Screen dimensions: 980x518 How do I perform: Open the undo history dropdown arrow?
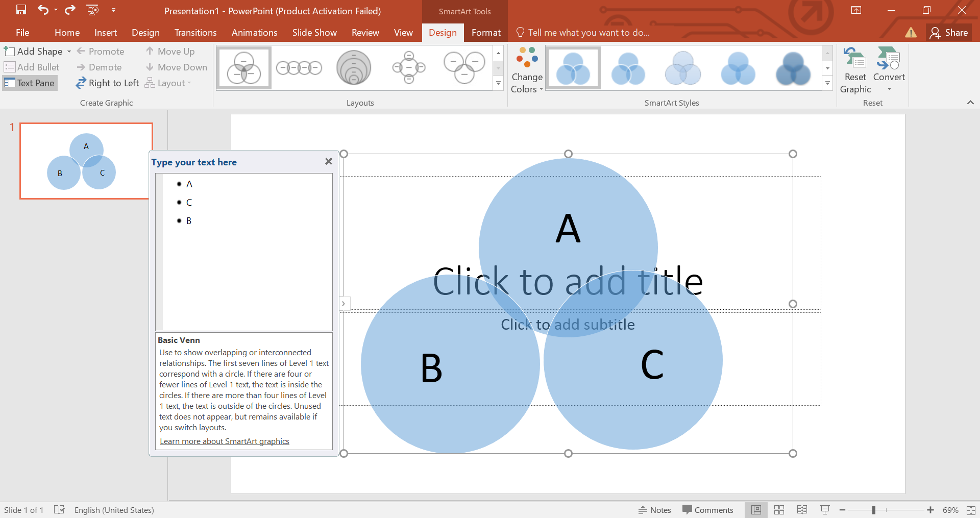(56, 10)
